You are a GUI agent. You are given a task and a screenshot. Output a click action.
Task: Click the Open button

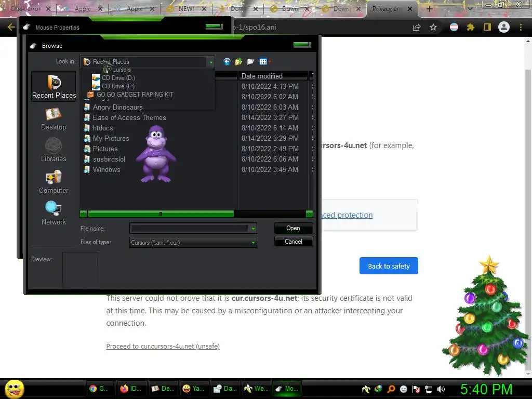click(x=293, y=228)
